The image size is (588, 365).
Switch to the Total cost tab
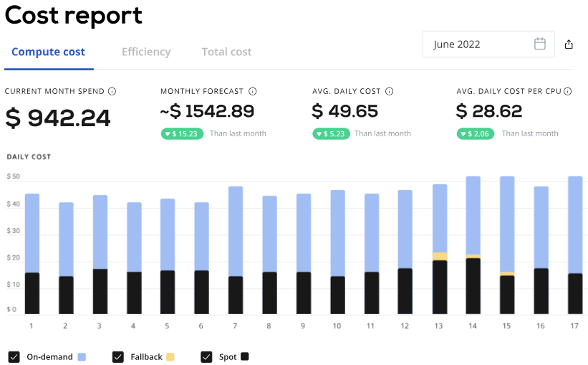tap(226, 52)
